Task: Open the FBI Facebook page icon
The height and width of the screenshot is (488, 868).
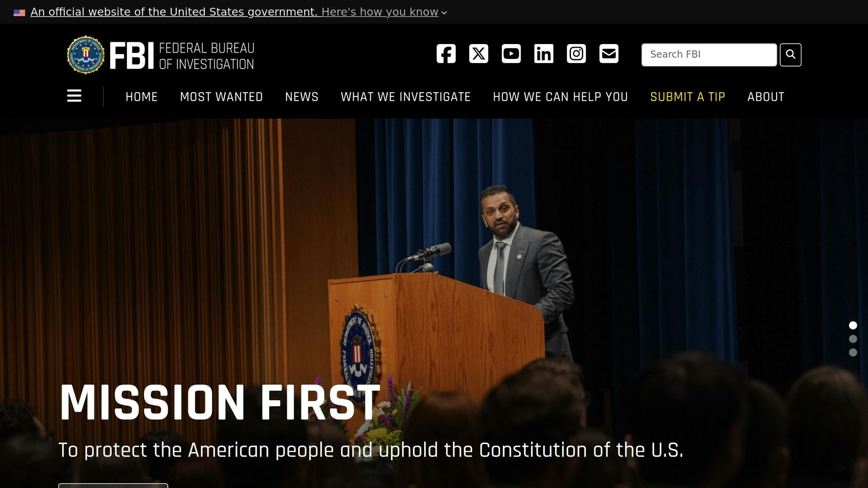Action: tap(446, 54)
